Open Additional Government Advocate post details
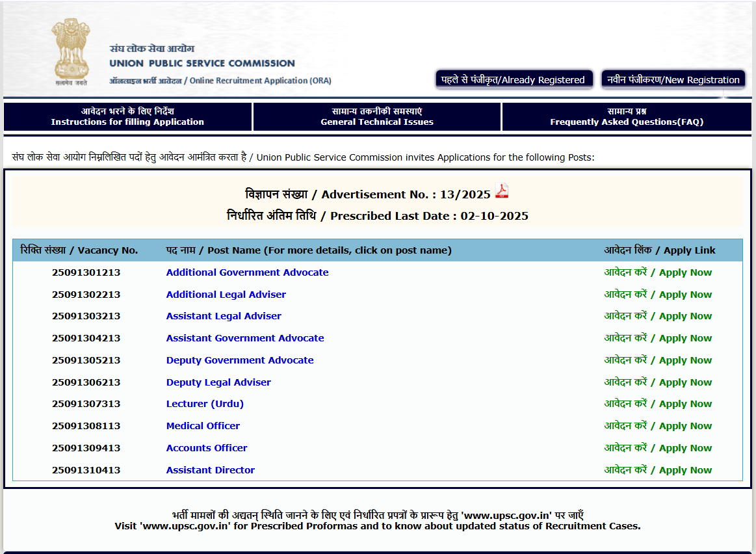Viewport: 756px width, 554px height. tap(247, 272)
